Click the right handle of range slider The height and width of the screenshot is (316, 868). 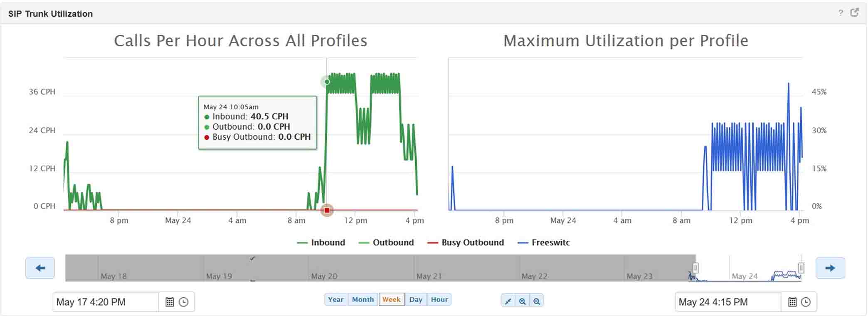coord(801,268)
